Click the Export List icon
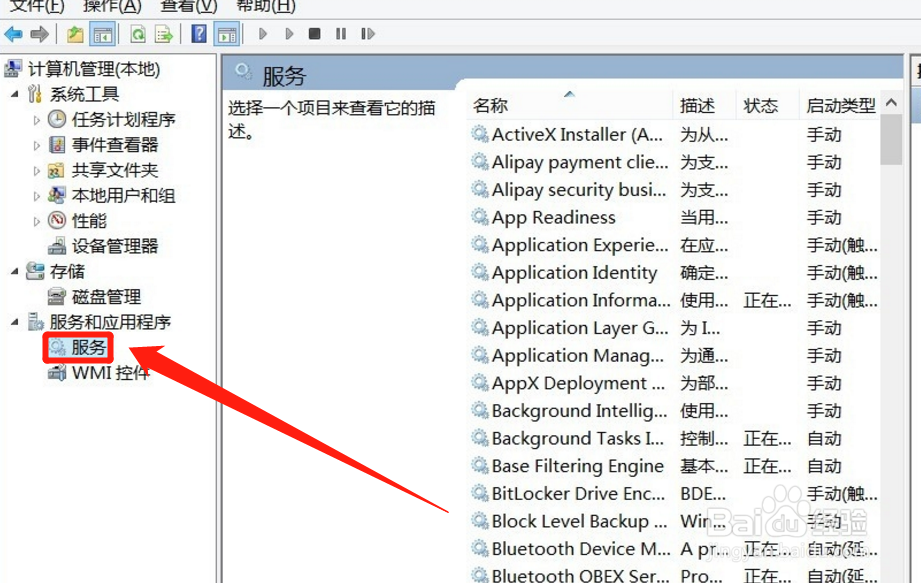The height and width of the screenshot is (583, 921). click(x=163, y=33)
